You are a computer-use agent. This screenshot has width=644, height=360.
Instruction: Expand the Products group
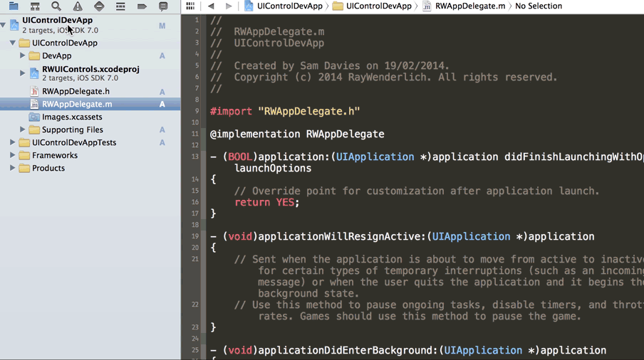(13, 168)
